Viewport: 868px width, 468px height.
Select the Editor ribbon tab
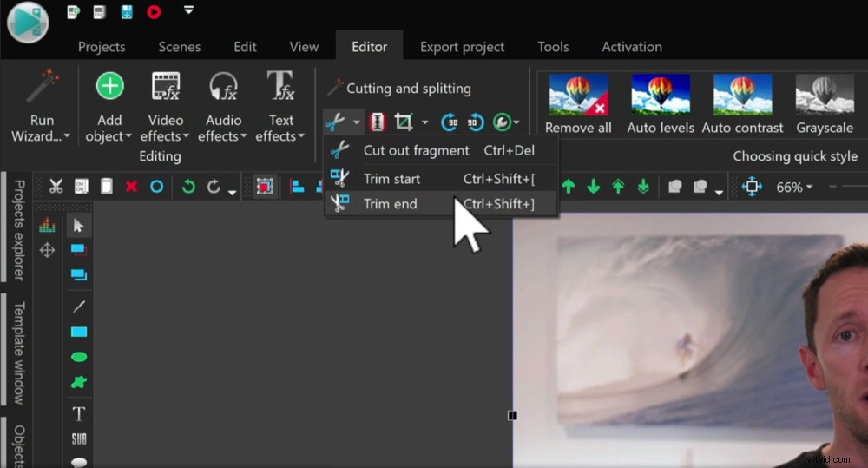coord(369,47)
